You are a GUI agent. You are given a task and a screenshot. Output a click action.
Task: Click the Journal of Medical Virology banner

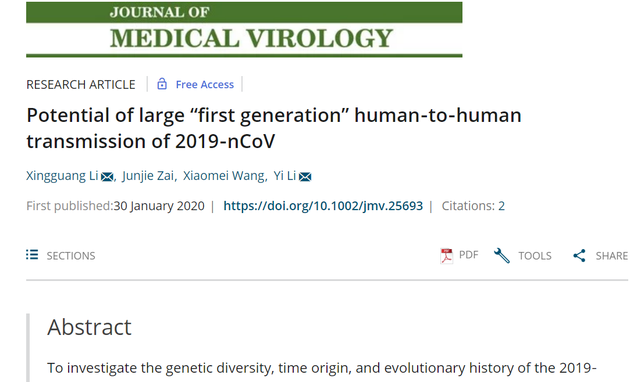[244, 29]
